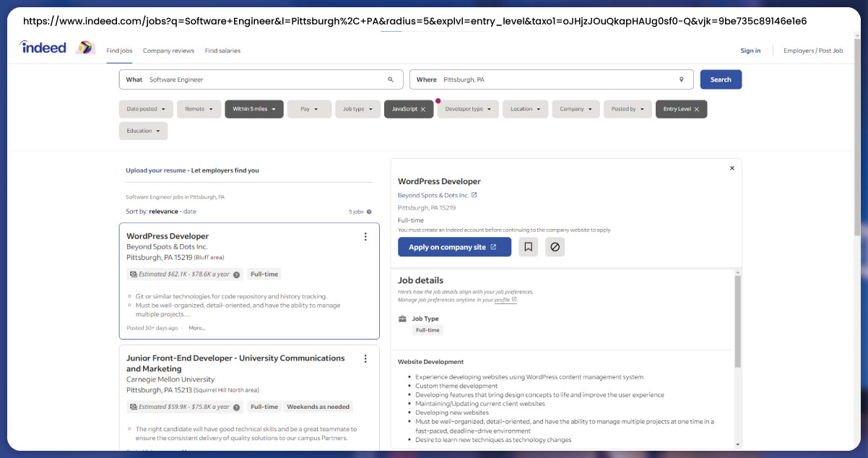This screenshot has height=458, width=868.
Task: Close the job details panel
Action: [x=732, y=168]
